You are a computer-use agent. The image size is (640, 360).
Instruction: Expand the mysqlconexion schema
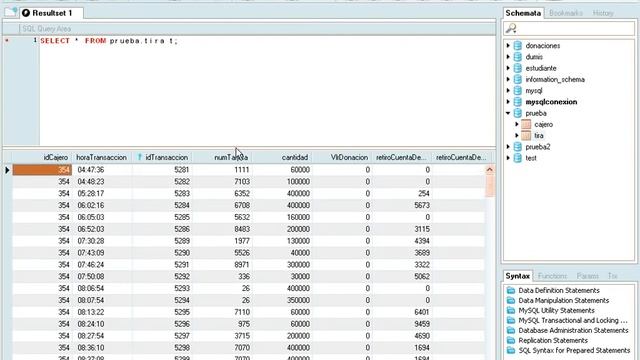(x=508, y=102)
